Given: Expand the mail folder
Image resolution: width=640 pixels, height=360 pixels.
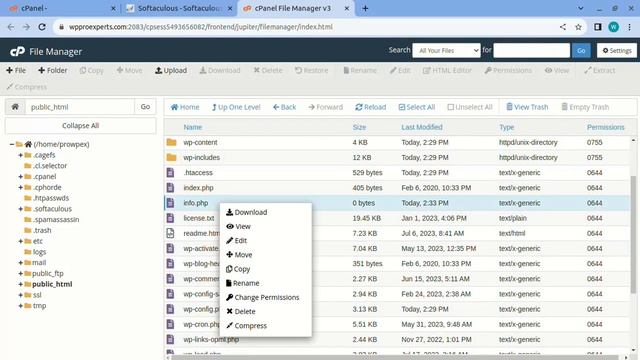Looking at the screenshot, I should click(20, 262).
